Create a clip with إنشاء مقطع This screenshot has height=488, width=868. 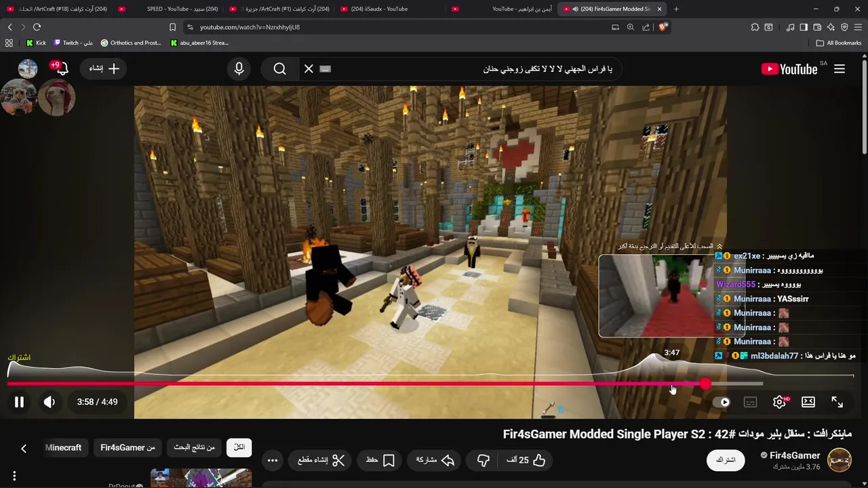click(x=321, y=460)
